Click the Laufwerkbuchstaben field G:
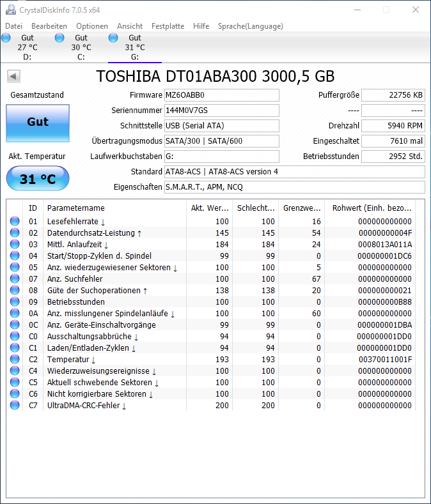Viewport: 431px width, 504px height. coord(222,157)
